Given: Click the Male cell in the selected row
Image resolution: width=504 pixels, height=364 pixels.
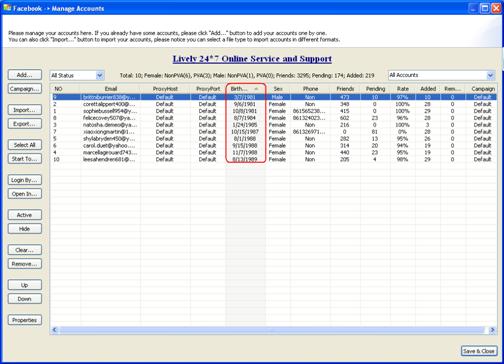Looking at the screenshot, I should [x=278, y=97].
